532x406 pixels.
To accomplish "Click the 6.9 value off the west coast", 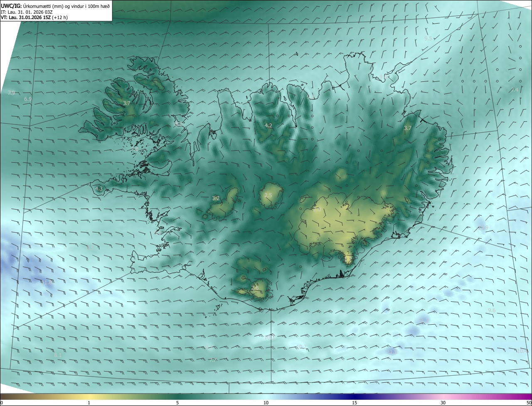I will (28, 99).
